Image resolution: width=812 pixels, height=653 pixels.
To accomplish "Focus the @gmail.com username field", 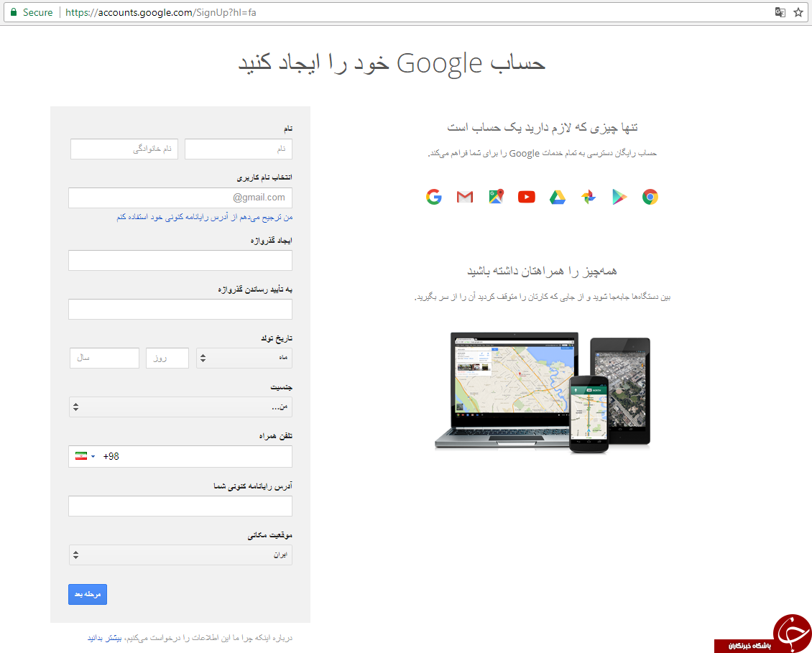I will (180, 198).
